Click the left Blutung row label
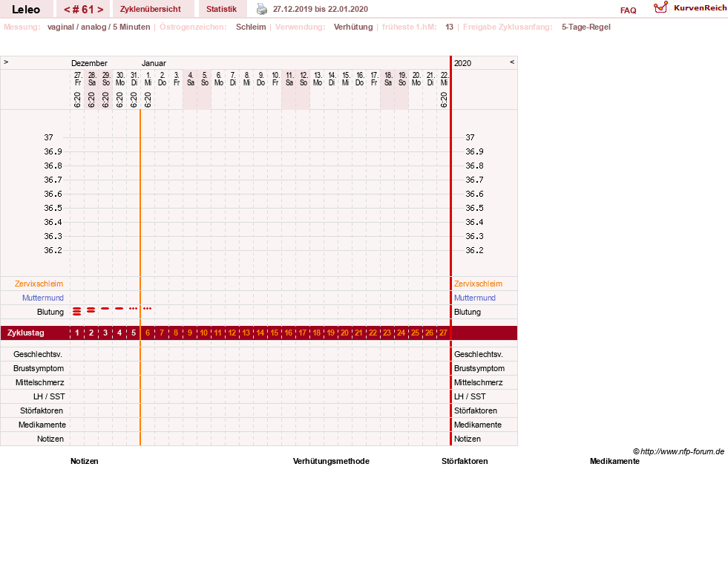The height and width of the screenshot is (579, 728). click(x=50, y=312)
